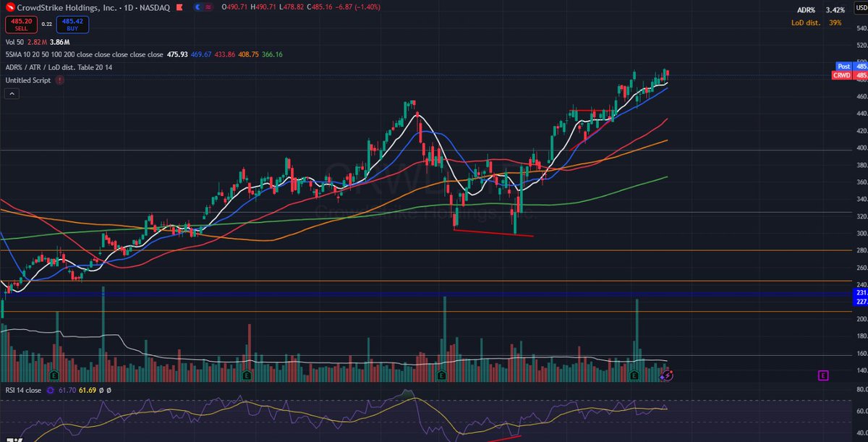Click the red SMA value 433.86

click(x=225, y=54)
